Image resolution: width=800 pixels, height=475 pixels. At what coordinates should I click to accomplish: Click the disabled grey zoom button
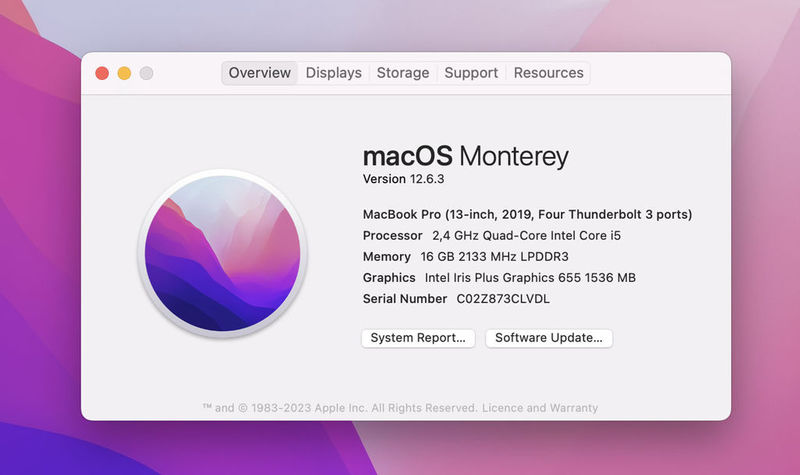click(x=146, y=73)
